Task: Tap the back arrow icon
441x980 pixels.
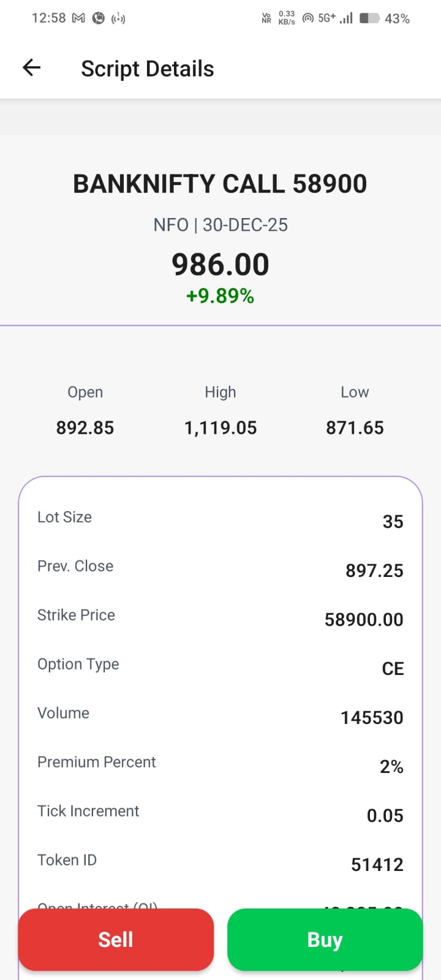Action: coord(31,67)
